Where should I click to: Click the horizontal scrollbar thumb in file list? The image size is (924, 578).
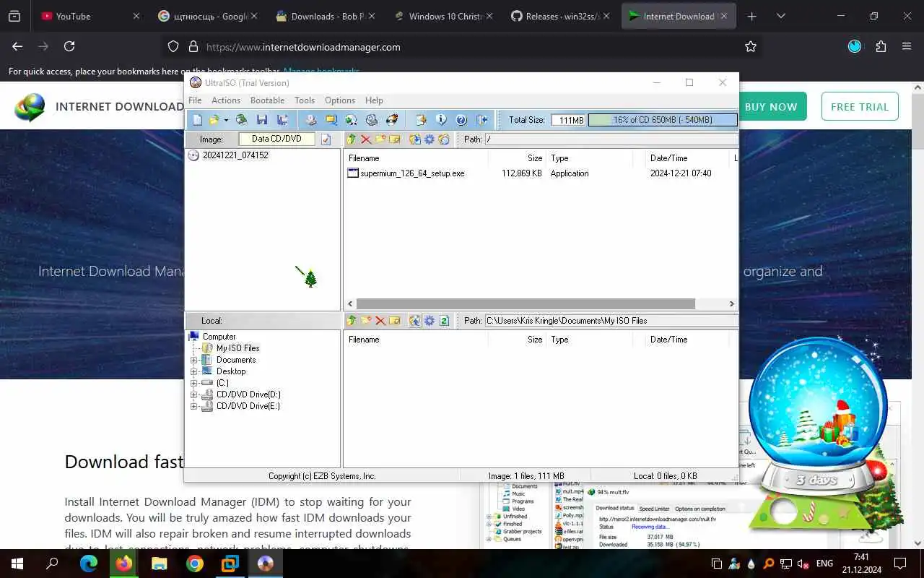click(526, 304)
